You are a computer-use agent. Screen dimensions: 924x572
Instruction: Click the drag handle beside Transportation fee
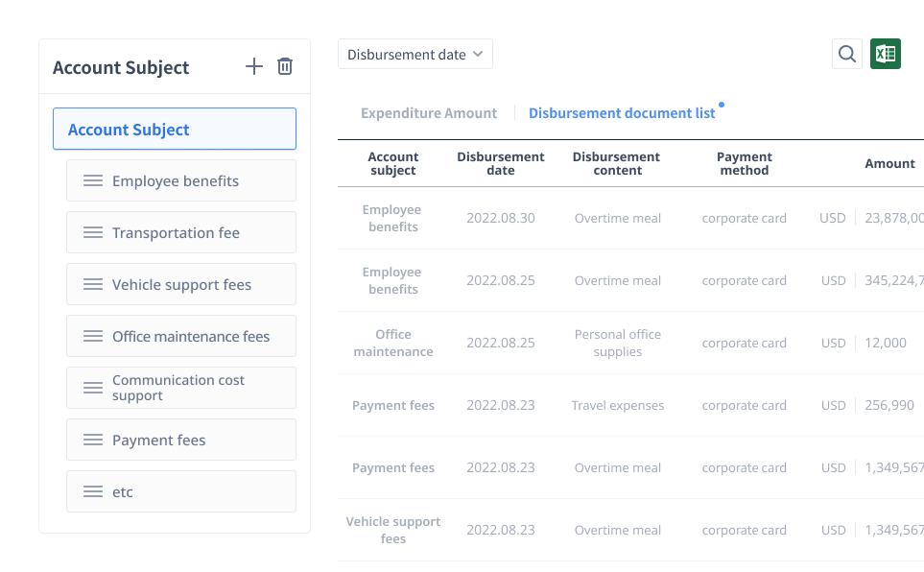(x=93, y=232)
